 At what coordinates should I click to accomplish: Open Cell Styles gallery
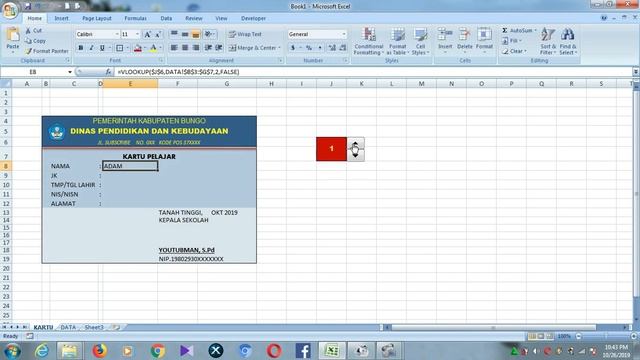point(420,41)
